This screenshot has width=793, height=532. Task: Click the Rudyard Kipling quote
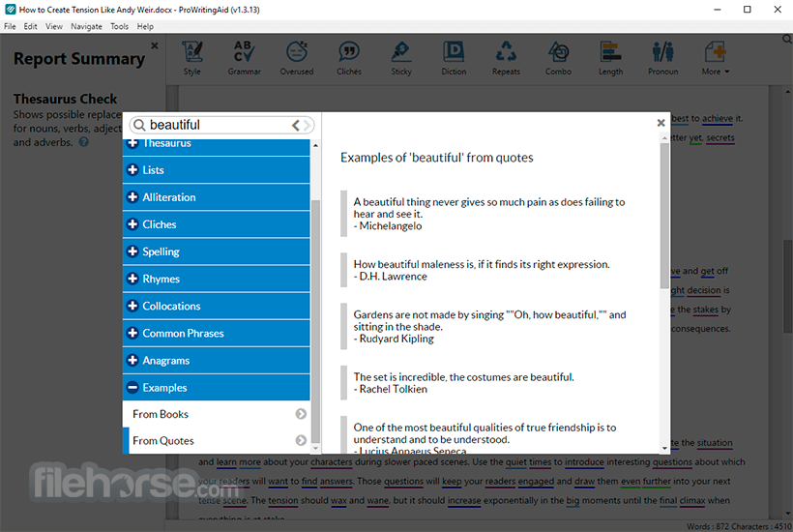[489, 327]
